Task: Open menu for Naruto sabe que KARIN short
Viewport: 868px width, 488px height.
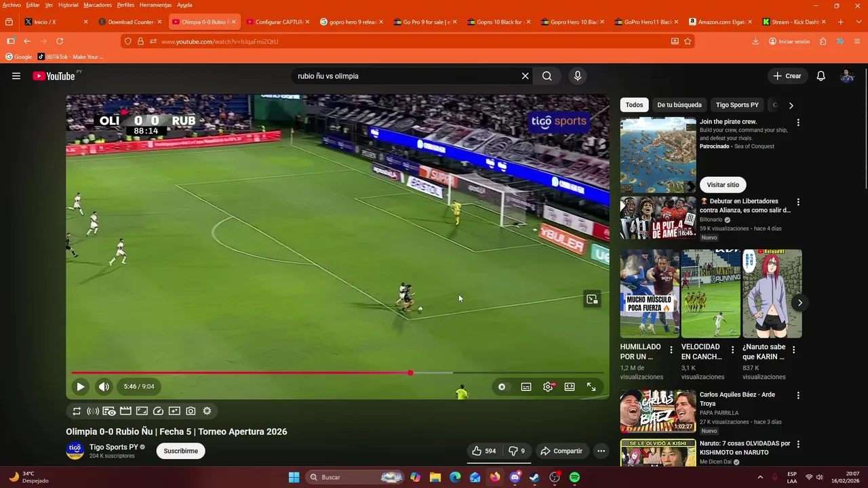Action: pos(793,350)
